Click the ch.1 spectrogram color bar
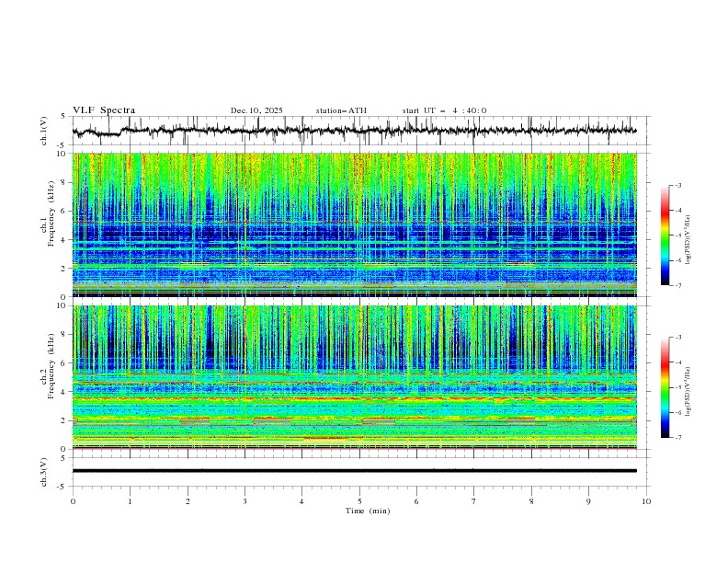 665,235
